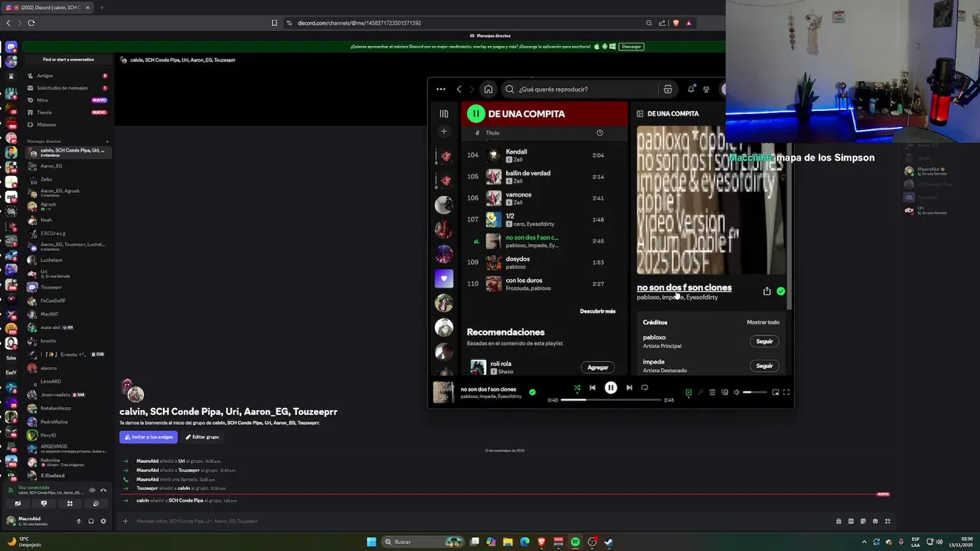Click Mostrar todo in Créditos
This screenshot has height=551, width=980.
tap(763, 322)
